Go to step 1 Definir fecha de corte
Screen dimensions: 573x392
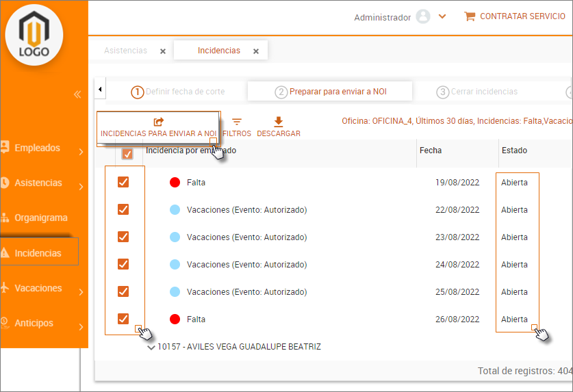coord(178,92)
